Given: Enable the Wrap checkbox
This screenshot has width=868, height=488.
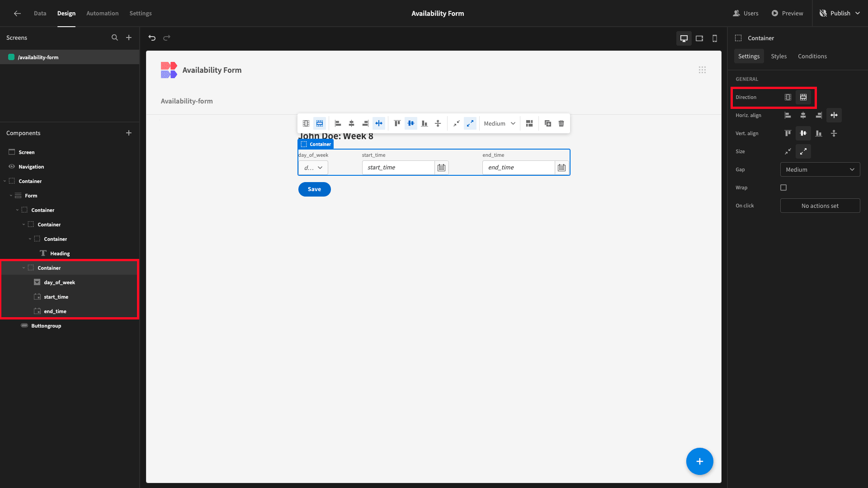Looking at the screenshot, I should point(783,188).
